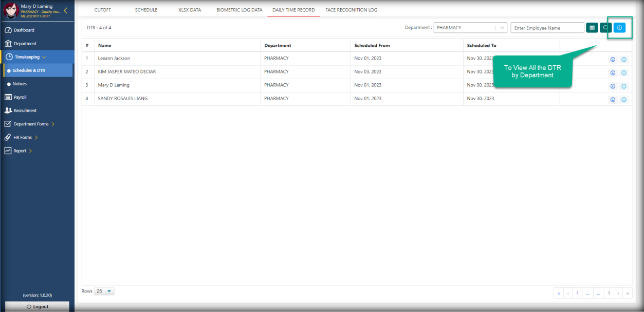Switch to the FACE RECOGNITION LOG tab
The height and width of the screenshot is (312, 644).
[351, 10]
